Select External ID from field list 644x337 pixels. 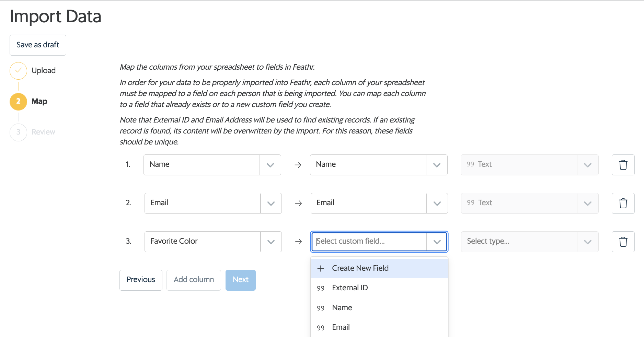pyautogui.click(x=379, y=288)
